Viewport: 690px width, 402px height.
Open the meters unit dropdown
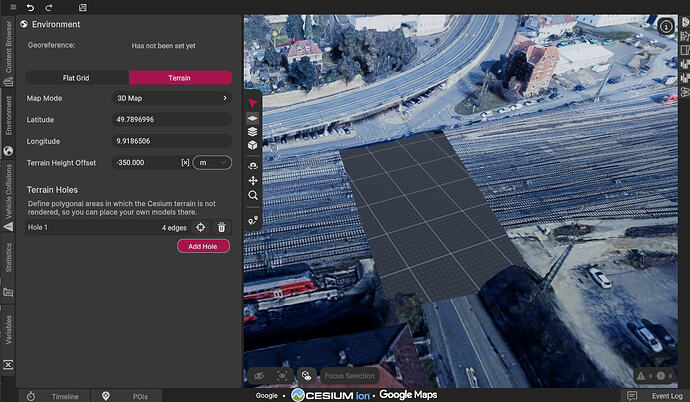pos(212,163)
